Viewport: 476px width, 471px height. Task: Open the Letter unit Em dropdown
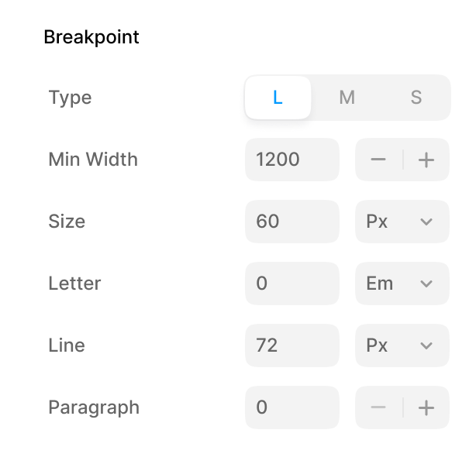tap(402, 284)
